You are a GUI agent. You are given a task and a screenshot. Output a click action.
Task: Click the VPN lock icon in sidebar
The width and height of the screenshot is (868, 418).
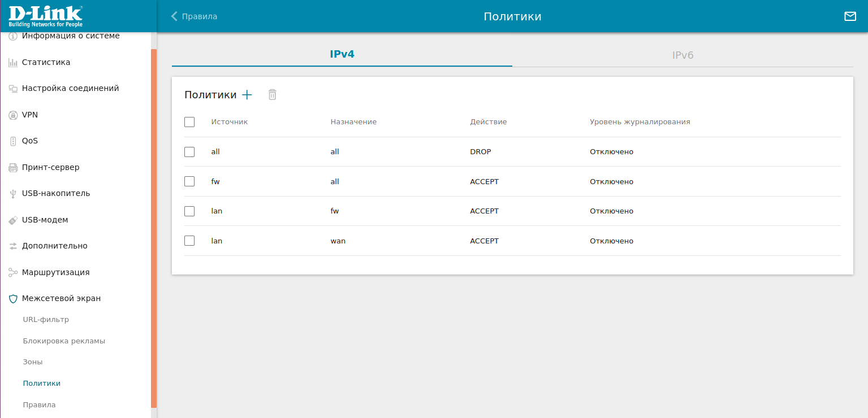click(13, 115)
